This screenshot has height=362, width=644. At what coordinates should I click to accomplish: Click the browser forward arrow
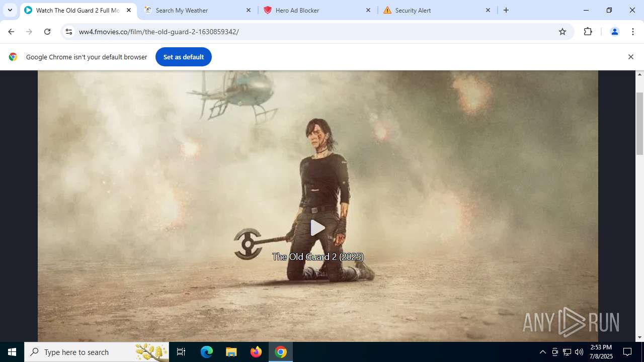[x=29, y=32]
